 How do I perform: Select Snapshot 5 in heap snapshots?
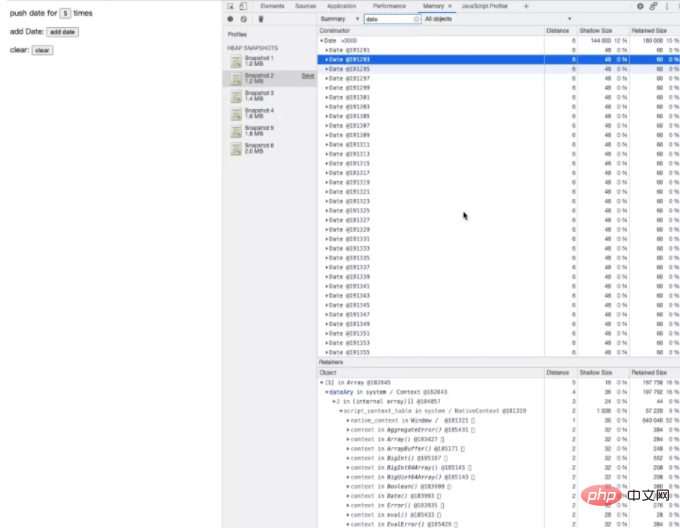(269, 130)
